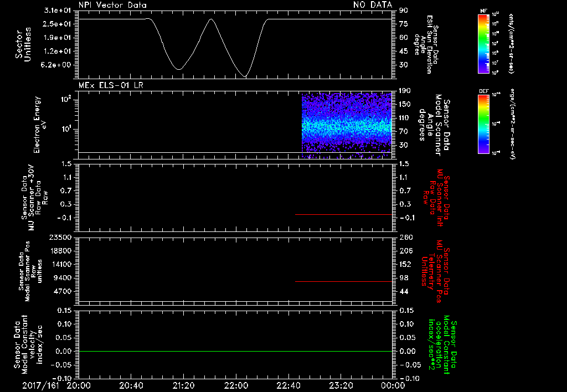Click the red line in the Scanner Pos panel
The width and height of the screenshot is (567, 392).
coord(343,281)
